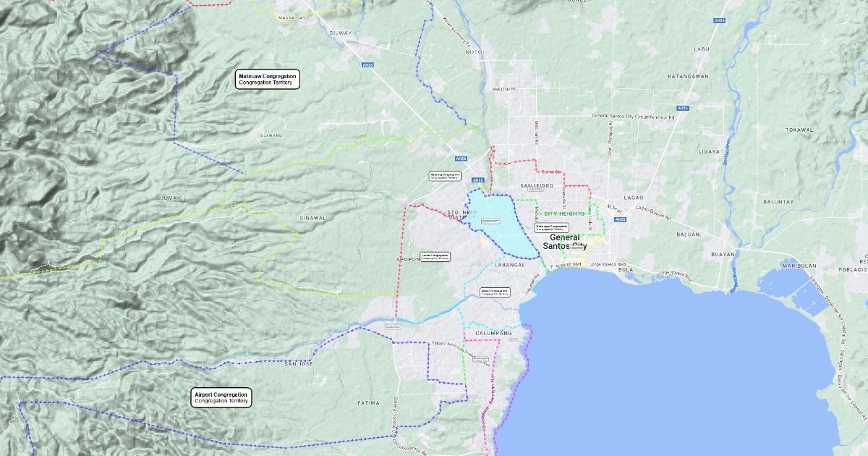Click the City Heights area label
The width and height of the screenshot is (868, 456).
coord(564,214)
